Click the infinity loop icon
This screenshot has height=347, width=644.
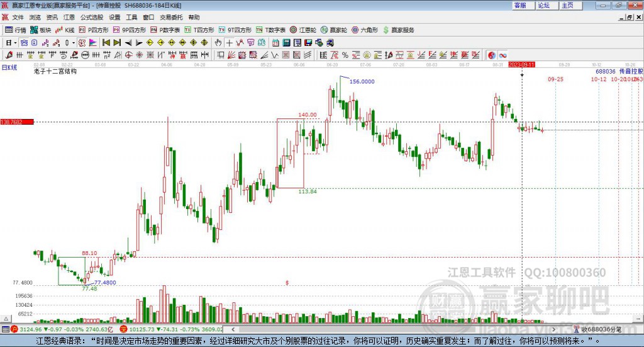[502, 55]
